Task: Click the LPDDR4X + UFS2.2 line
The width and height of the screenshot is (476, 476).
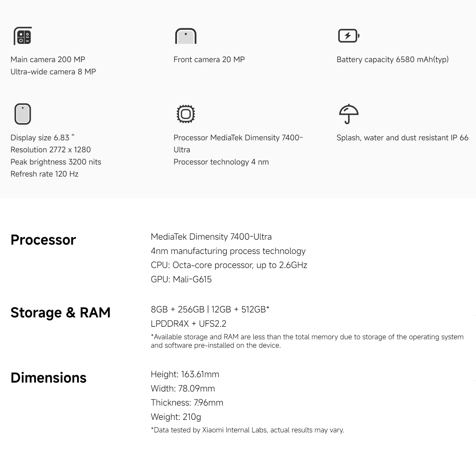Action: click(x=188, y=323)
